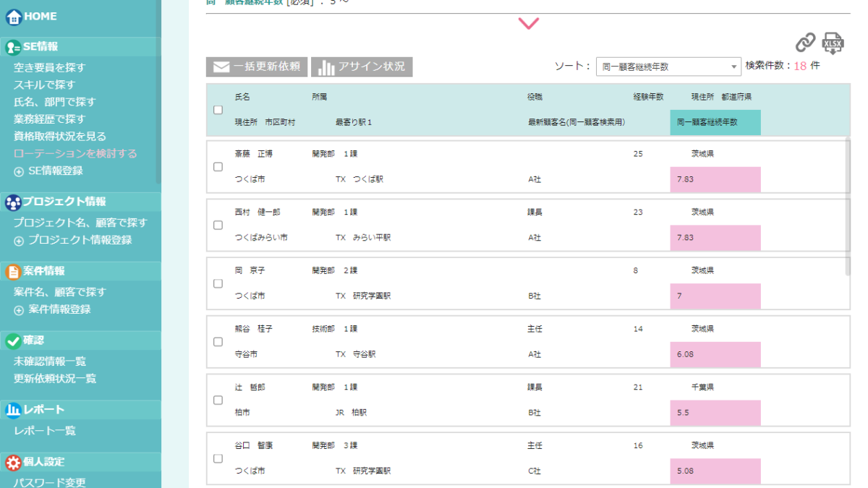Click the アサイン状況 button
Screen dimensions: 868x488
tap(362, 67)
